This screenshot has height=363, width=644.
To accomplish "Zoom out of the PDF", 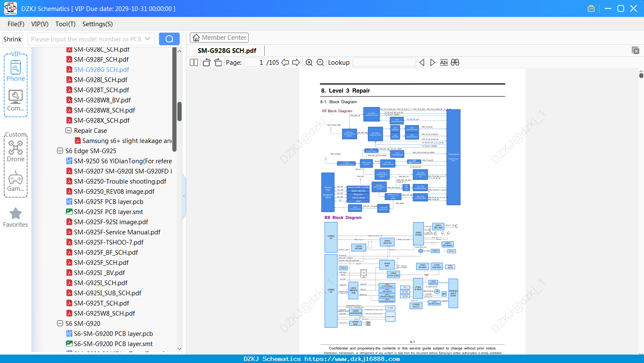I will (x=321, y=63).
